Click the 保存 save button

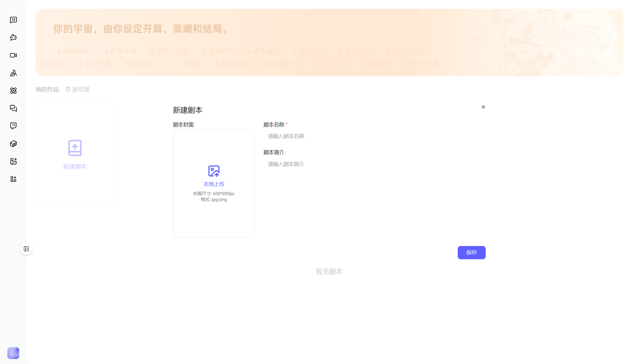[471, 252]
